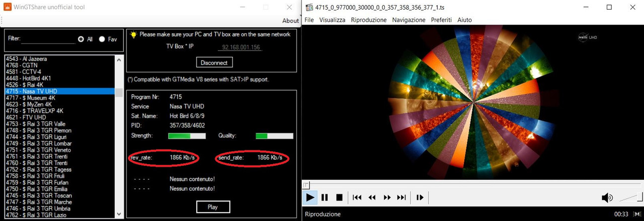
Task: Step forward one frame
Action: tap(420, 197)
